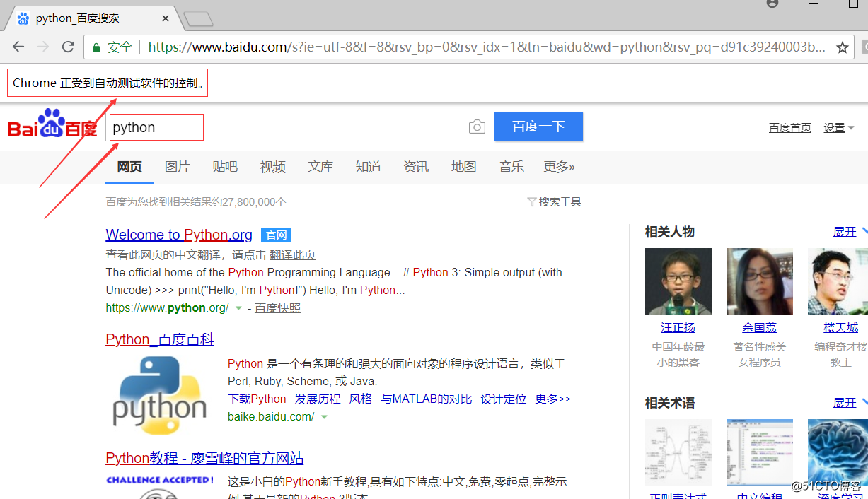
Task: Click the 设计定位 sublink
Action: coord(504,399)
